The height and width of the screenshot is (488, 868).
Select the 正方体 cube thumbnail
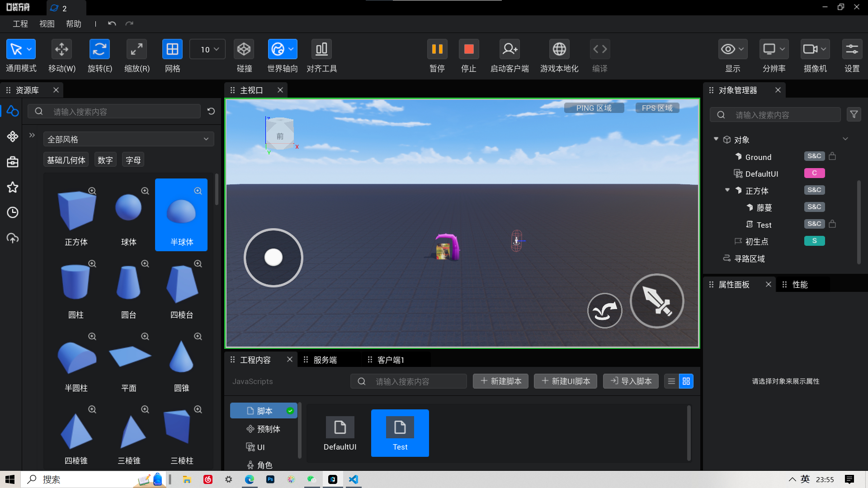click(76, 215)
